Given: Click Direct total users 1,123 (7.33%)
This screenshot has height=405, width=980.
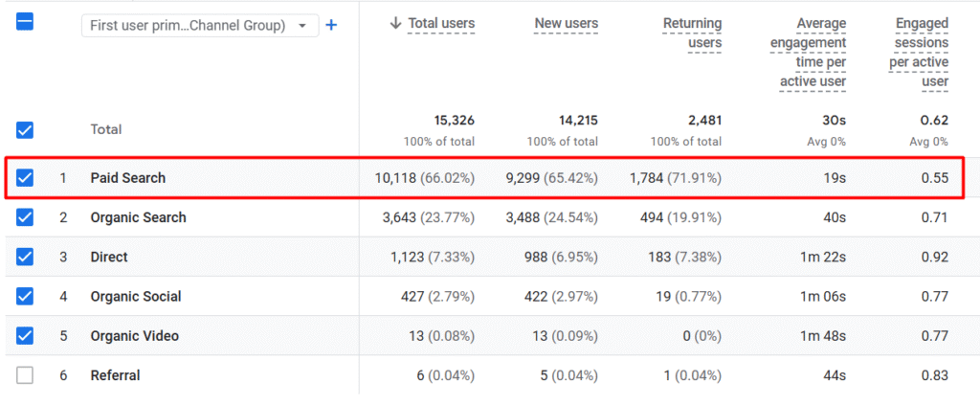Looking at the screenshot, I should [433, 257].
